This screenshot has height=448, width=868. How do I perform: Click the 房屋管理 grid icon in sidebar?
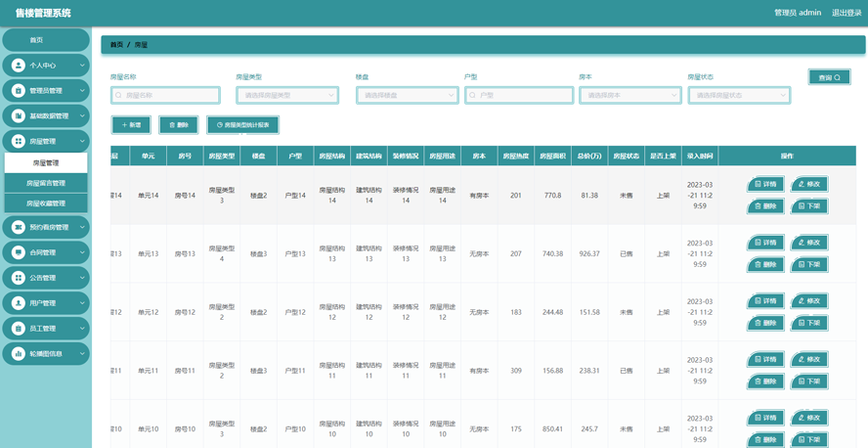19,141
